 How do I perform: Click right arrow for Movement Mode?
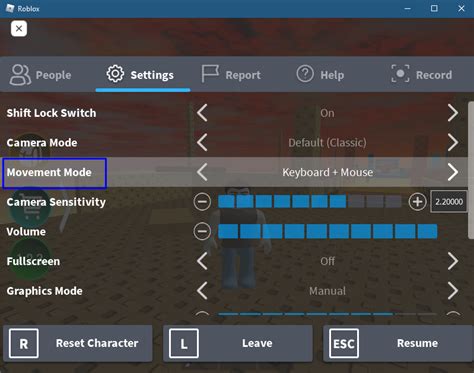(x=453, y=172)
